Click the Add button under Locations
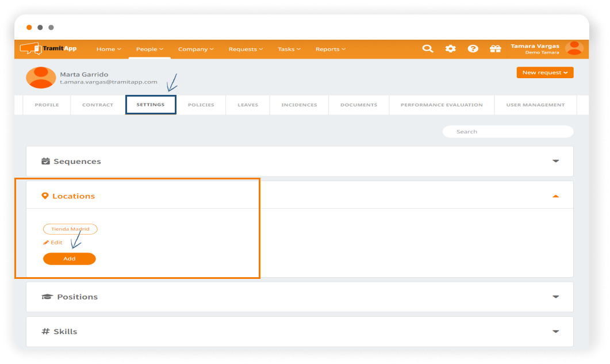The width and height of the screenshot is (610, 364). [69, 259]
